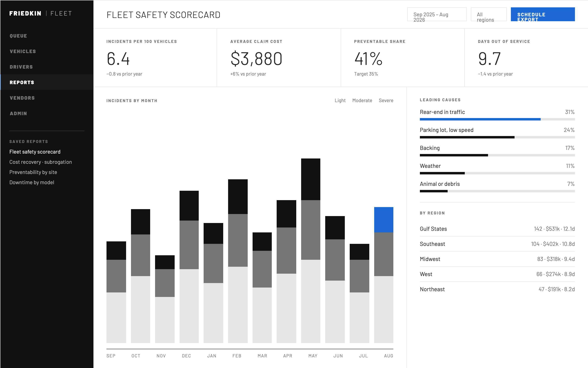Open the Sep 2025 – Aug 2026 date range selector
The height and width of the screenshot is (368, 588).
tap(437, 14)
